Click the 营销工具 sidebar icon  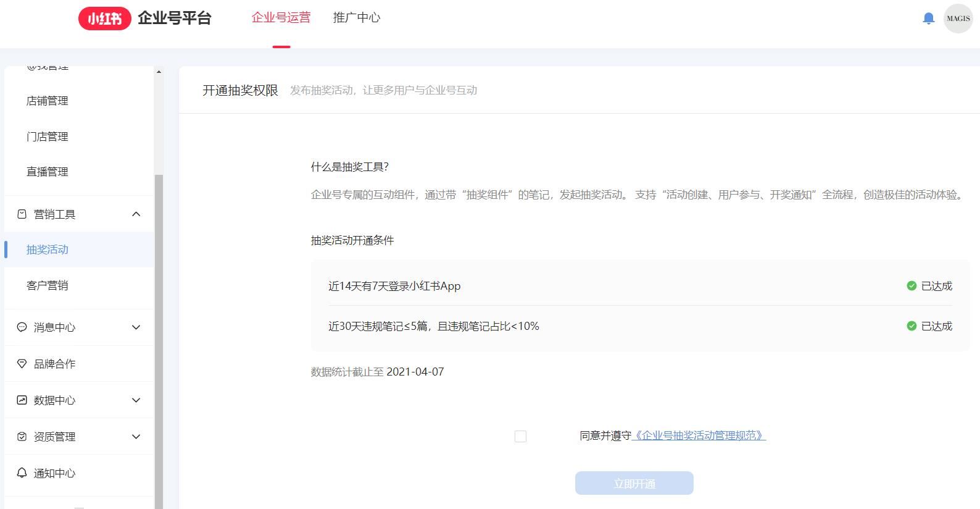pyautogui.click(x=22, y=214)
